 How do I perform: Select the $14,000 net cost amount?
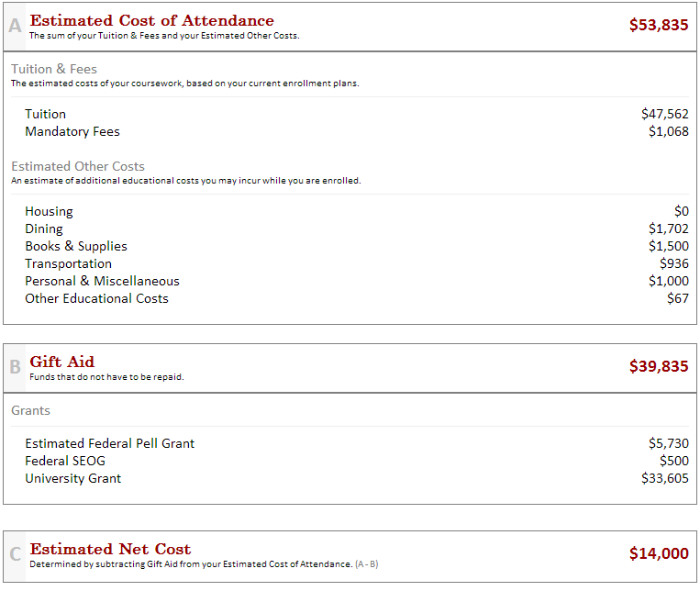[659, 553]
